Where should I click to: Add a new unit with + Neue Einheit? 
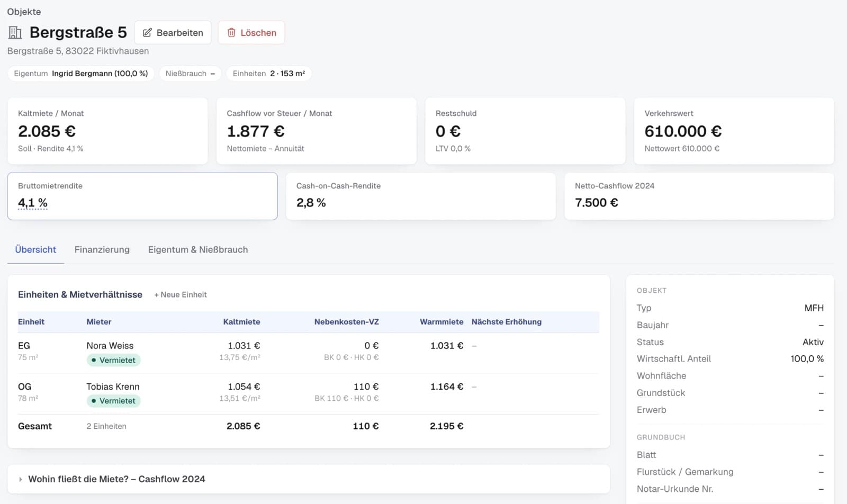coord(181,294)
